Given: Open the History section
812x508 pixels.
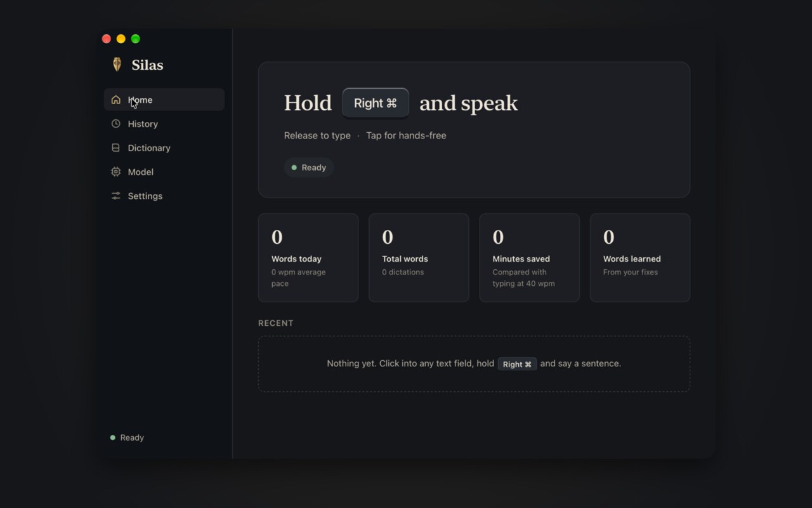Looking at the screenshot, I should pos(164,124).
